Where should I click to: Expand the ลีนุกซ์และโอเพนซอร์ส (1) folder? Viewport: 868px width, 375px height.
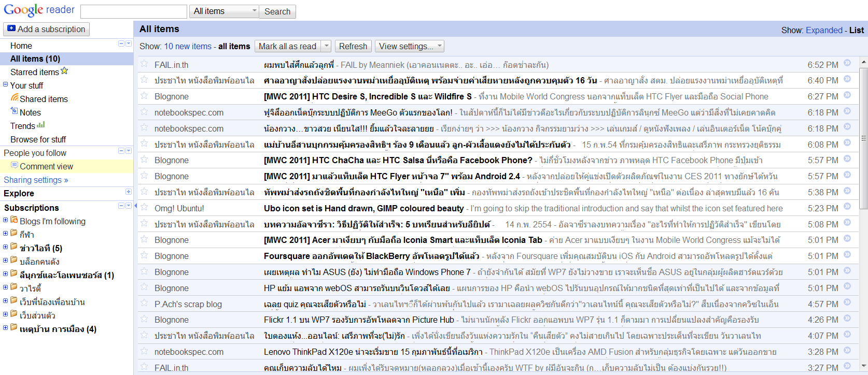point(5,274)
